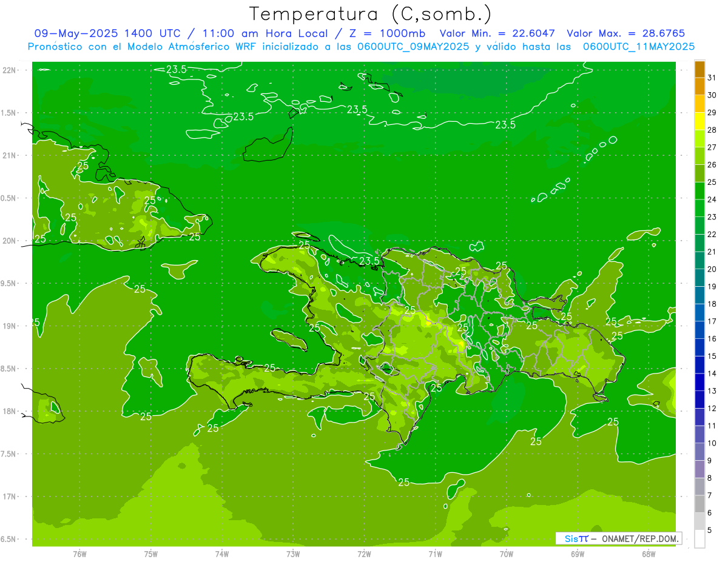Click the '0600UTC_11MAY2025' valid-until time

638,47
